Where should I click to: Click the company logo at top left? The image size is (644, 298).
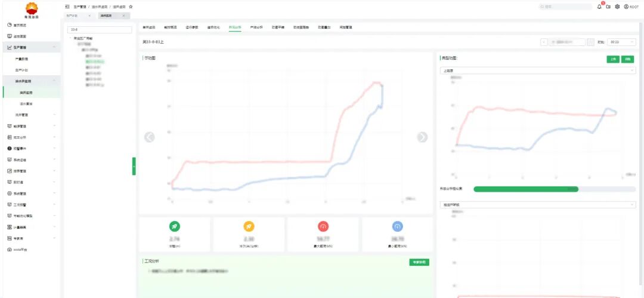(31, 10)
